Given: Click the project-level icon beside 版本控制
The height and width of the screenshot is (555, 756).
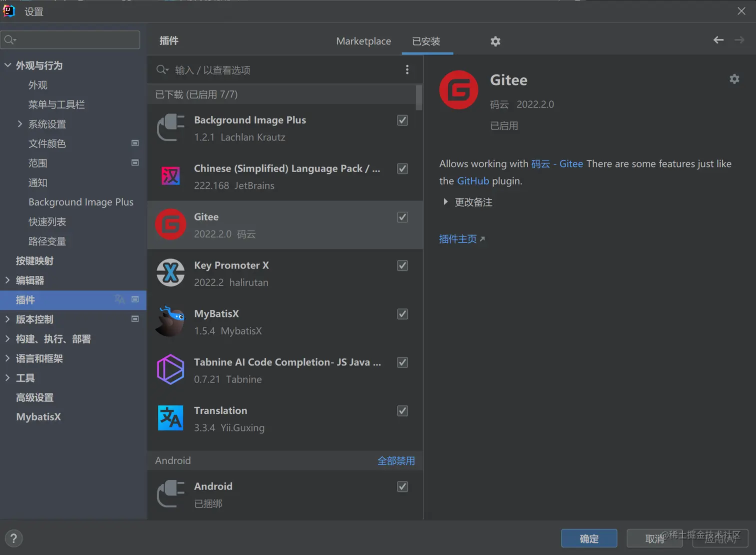Looking at the screenshot, I should (135, 318).
